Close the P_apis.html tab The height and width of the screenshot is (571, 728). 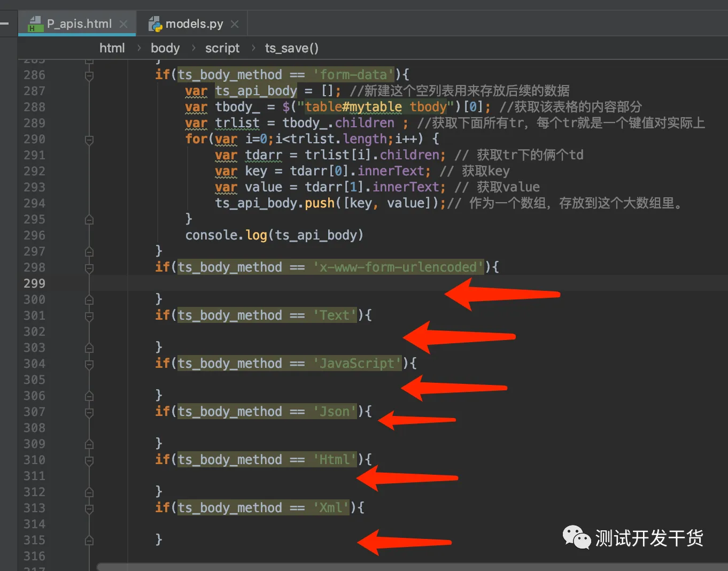click(x=123, y=24)
